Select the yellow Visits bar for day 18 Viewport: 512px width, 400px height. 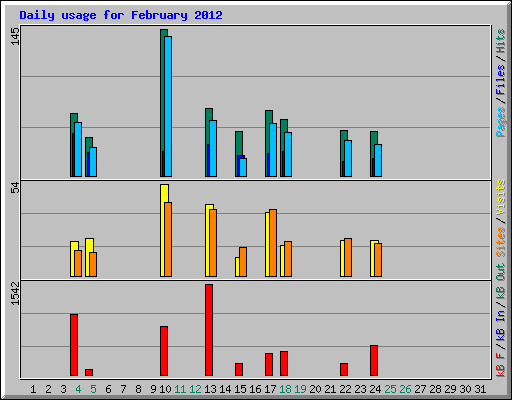click(282, 261)
